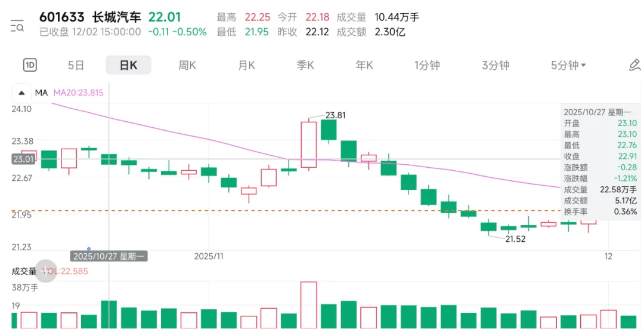
Task: Click the 1D intraday chart icon
Action: tap(30, 65)
